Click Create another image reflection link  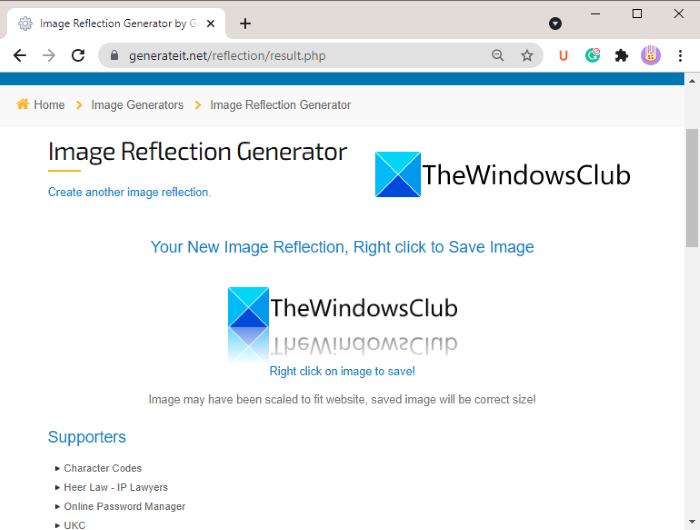click(x=129, y=192)
